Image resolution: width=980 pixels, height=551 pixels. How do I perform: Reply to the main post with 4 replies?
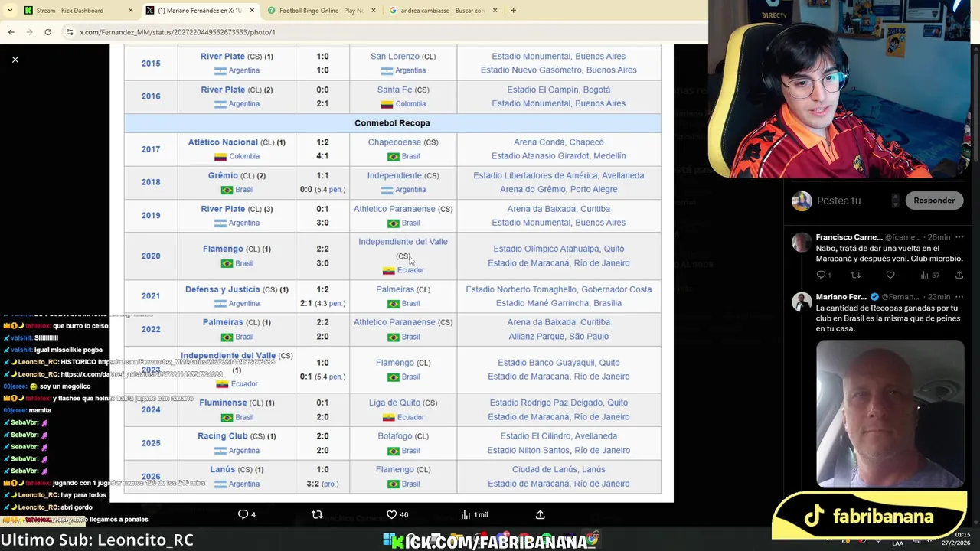click(247, 514)
